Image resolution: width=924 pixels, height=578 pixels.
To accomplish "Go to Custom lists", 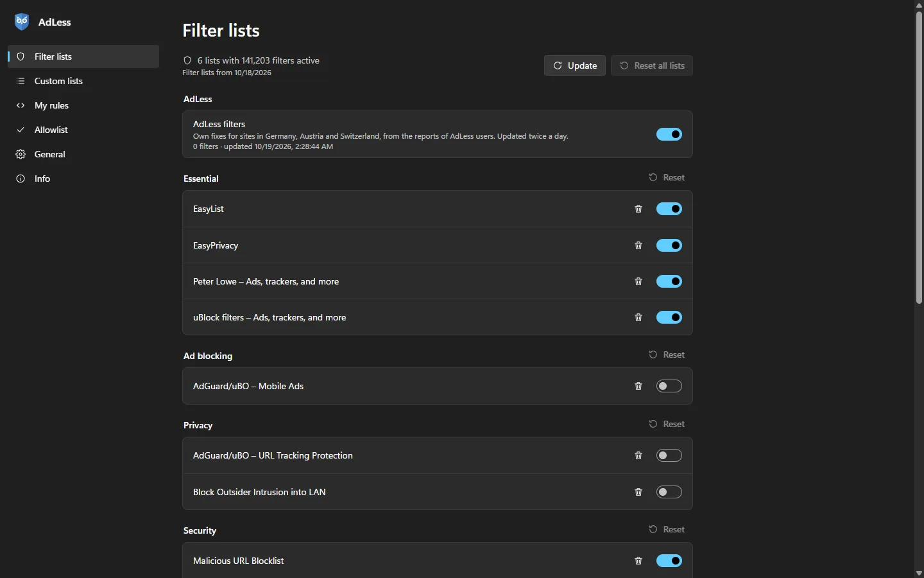I will (x=83, y=81).
